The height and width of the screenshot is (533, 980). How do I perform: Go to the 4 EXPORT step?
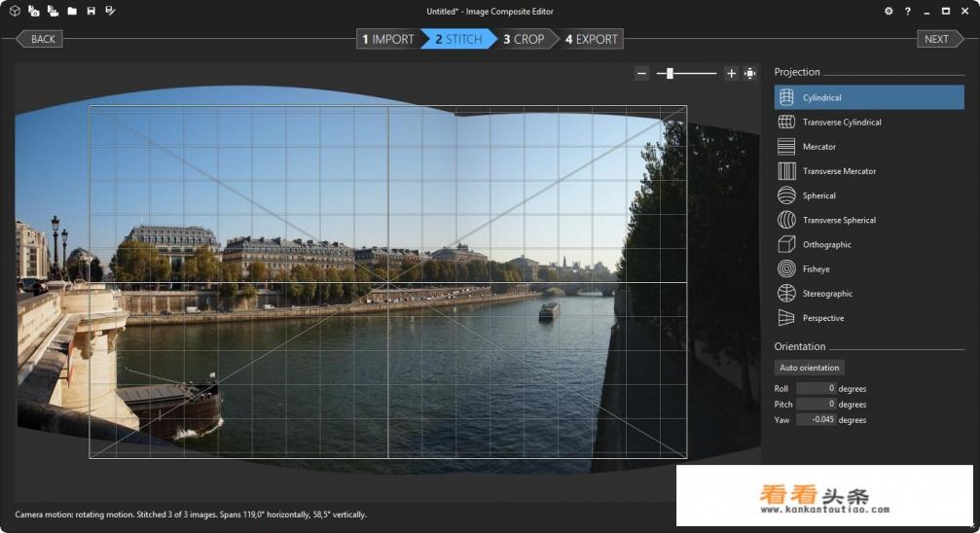point(592,39)
